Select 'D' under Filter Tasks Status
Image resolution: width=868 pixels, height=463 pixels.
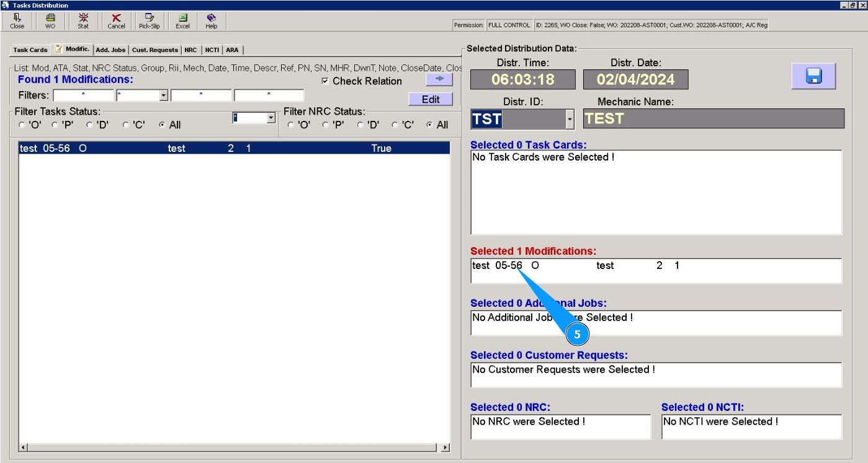[x=89, y=125]
